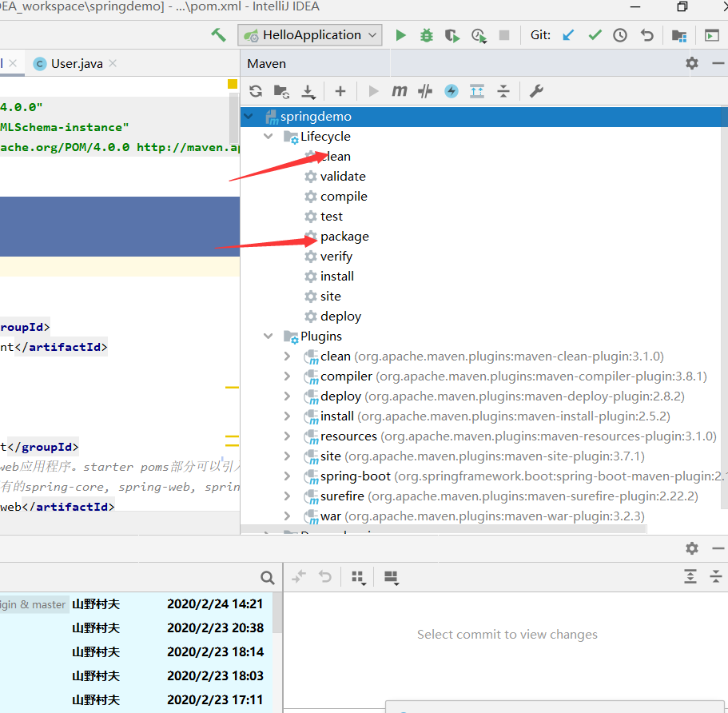Click the Maven tree horizontal scrollbar
This screenshot has height=713, width=728.
(x=444, y=529)
